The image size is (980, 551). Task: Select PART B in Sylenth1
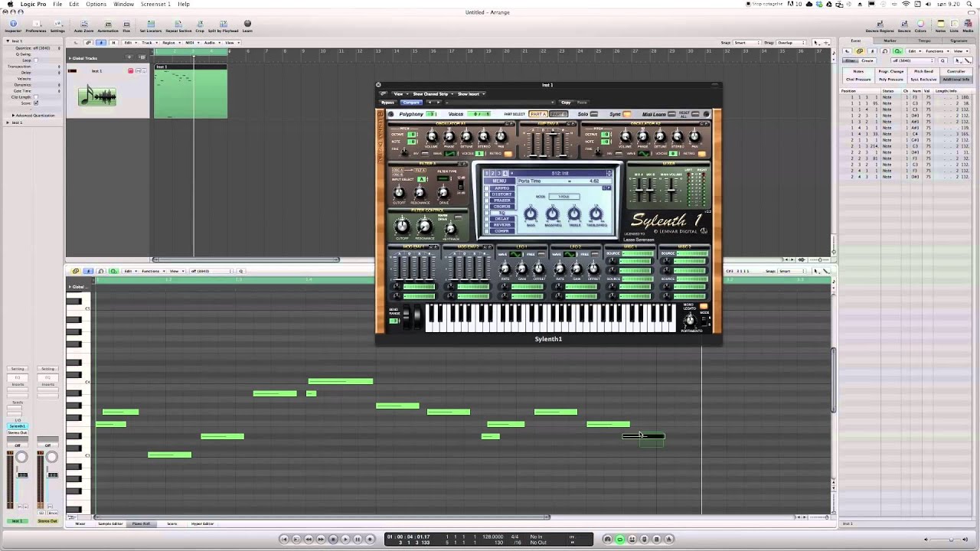coord(558,114)
